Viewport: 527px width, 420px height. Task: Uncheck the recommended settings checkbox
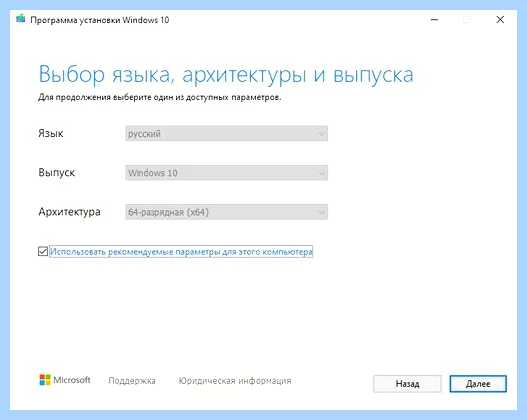click(x=43, y=251)
